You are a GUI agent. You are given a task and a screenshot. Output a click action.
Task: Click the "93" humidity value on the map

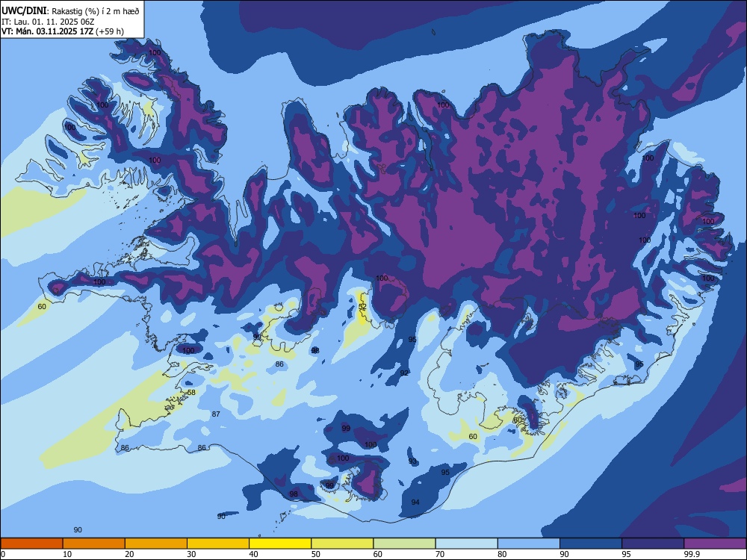pyautogui.click(x=412, y=461)
